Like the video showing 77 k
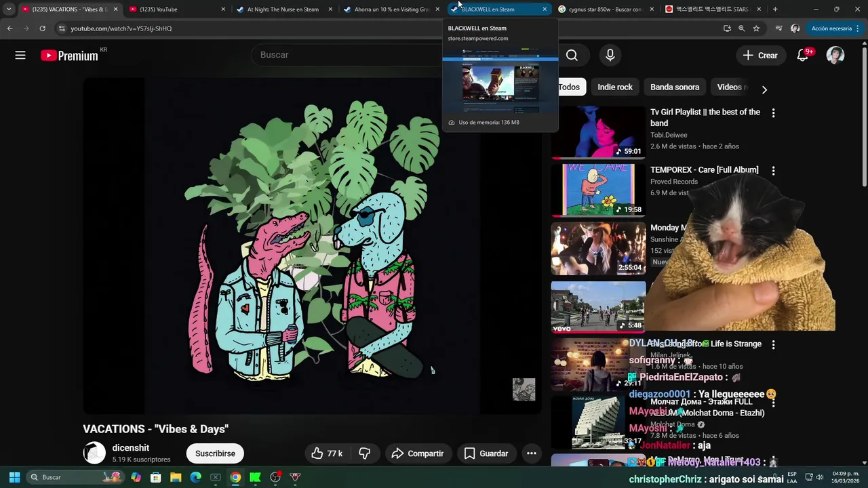868x488 pixels. point(327,453)
